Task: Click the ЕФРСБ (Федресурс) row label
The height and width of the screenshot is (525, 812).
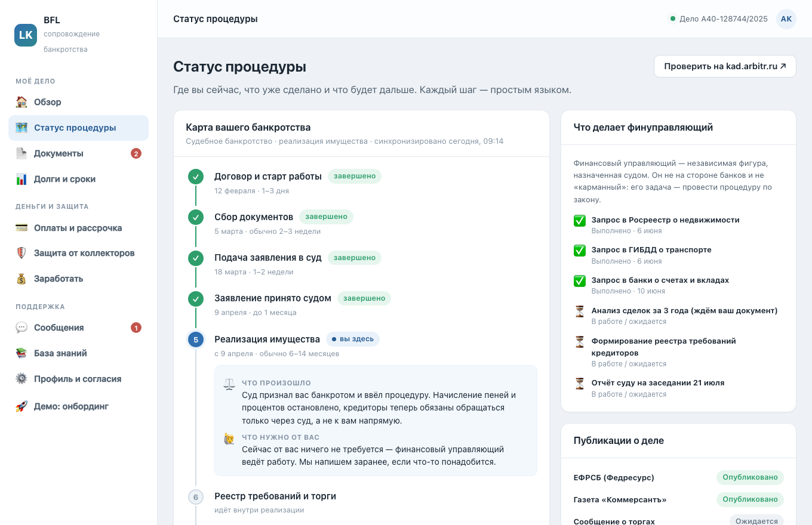Action: point(614,478)
